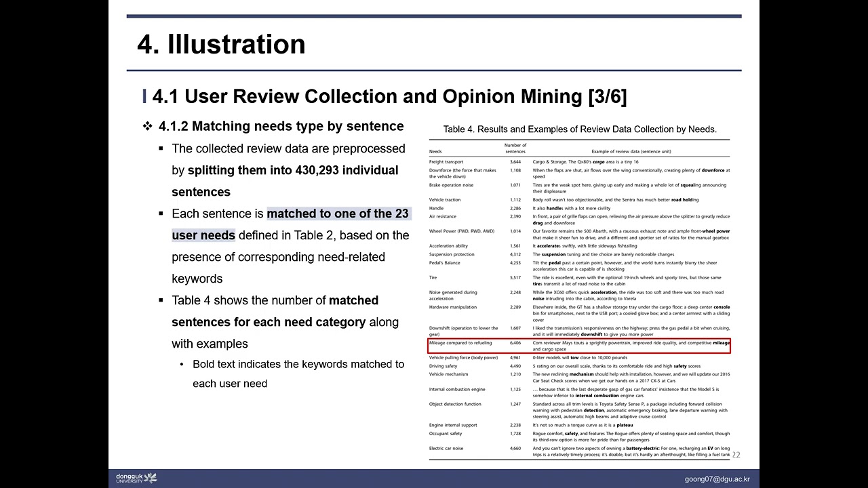Viewport: 868px width, 488px height.
Task: Click the value '1,728' in the table
Action: (x=515, y=433)
